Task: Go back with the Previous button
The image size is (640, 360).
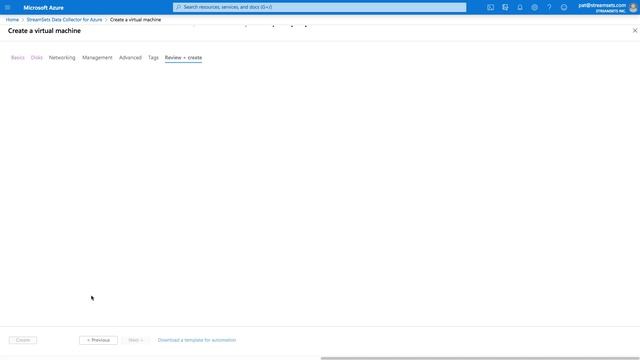Action: coord(98,340)
